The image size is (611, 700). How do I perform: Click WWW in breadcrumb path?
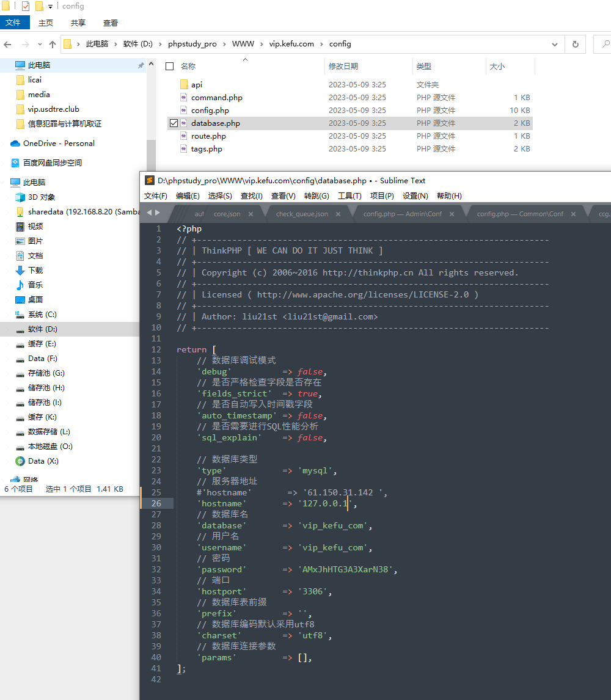point(243,44)
